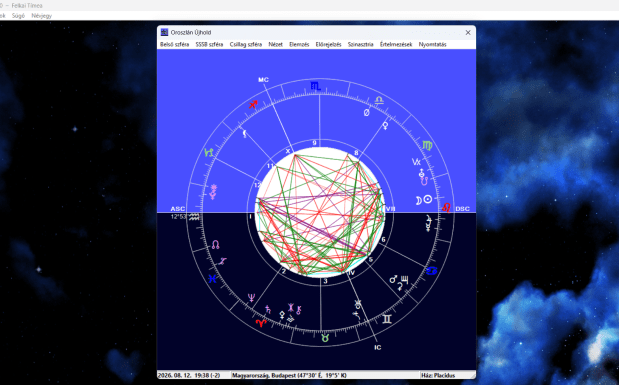
Task: Click the Oroszlán Újhold window app icon
Action: [164, 32]
